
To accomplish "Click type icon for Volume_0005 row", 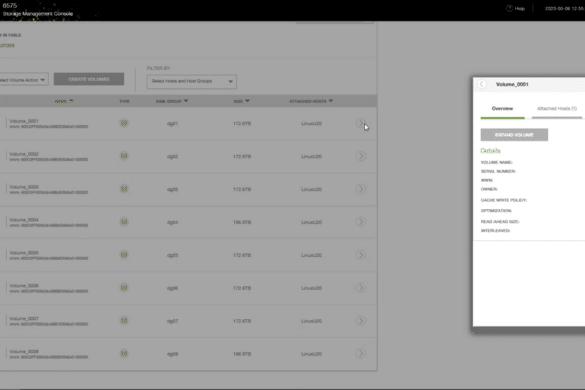I will coord(124,255).
